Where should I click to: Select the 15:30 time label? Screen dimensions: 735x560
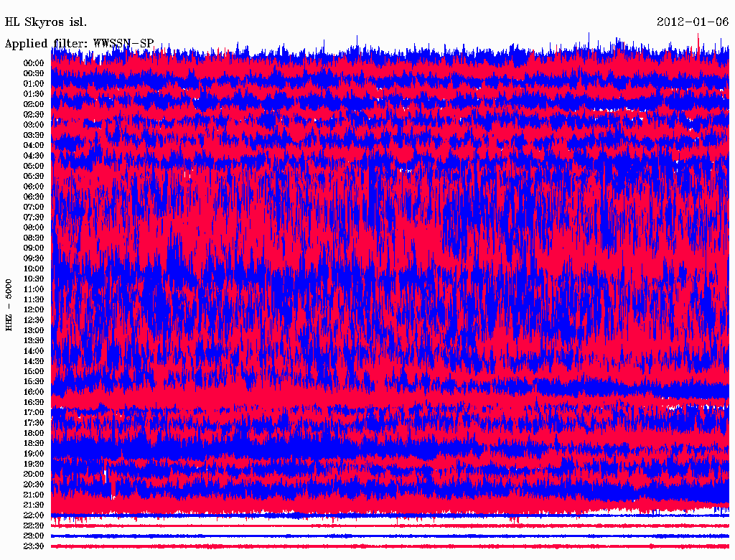coord(34,382)
